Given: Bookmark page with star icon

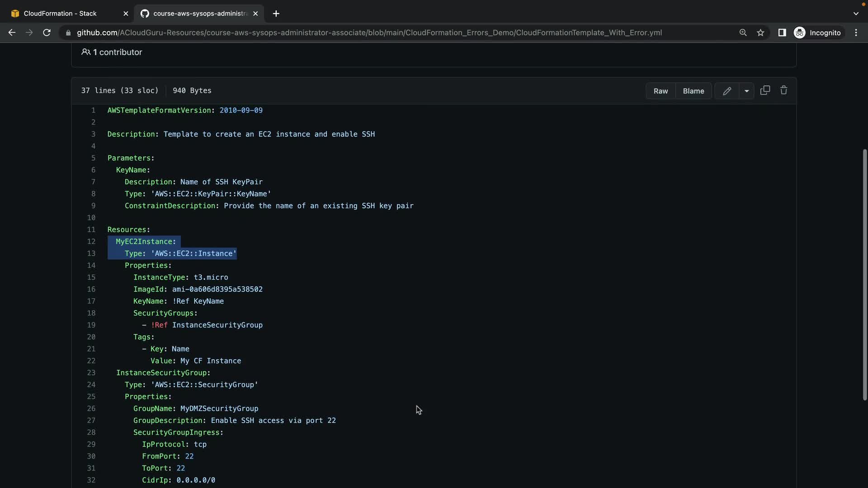Looking at the screenshot, I should point(760,33).
